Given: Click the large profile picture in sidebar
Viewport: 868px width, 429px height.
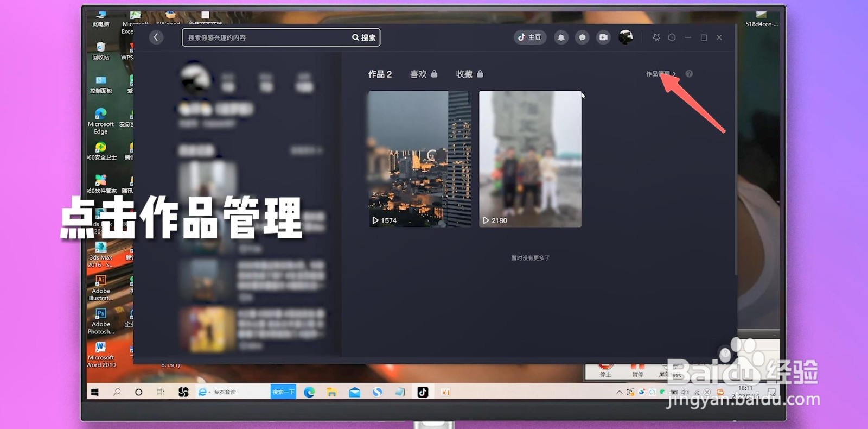Looking at the screenshot, I should [195, 79].
